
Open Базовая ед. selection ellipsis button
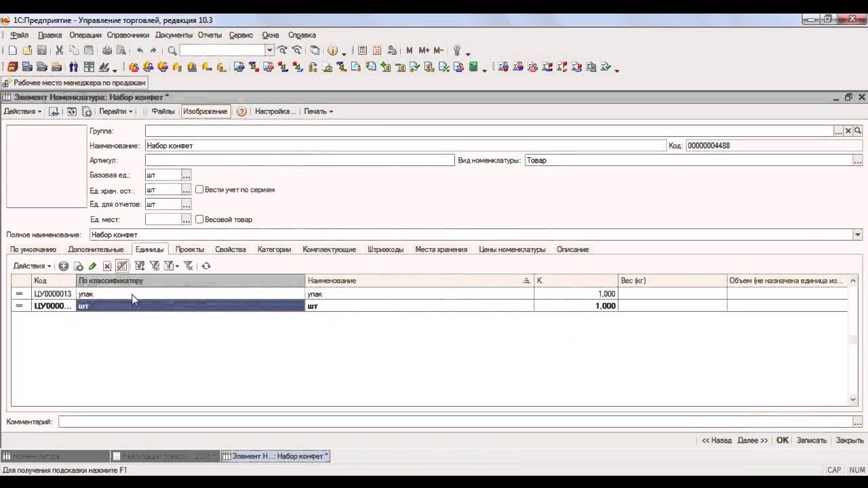click(x=186, y=175)
